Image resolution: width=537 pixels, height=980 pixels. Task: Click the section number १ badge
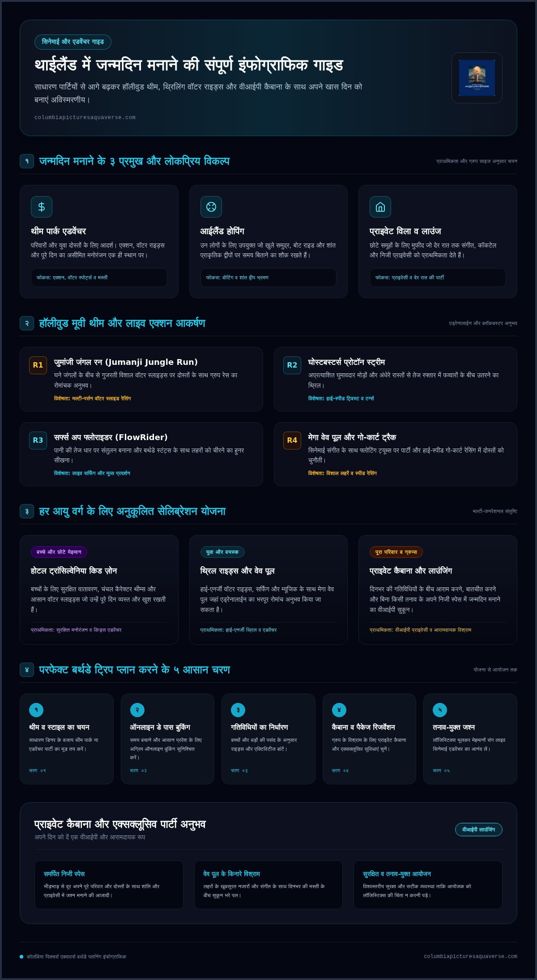(x=27, y=161)
